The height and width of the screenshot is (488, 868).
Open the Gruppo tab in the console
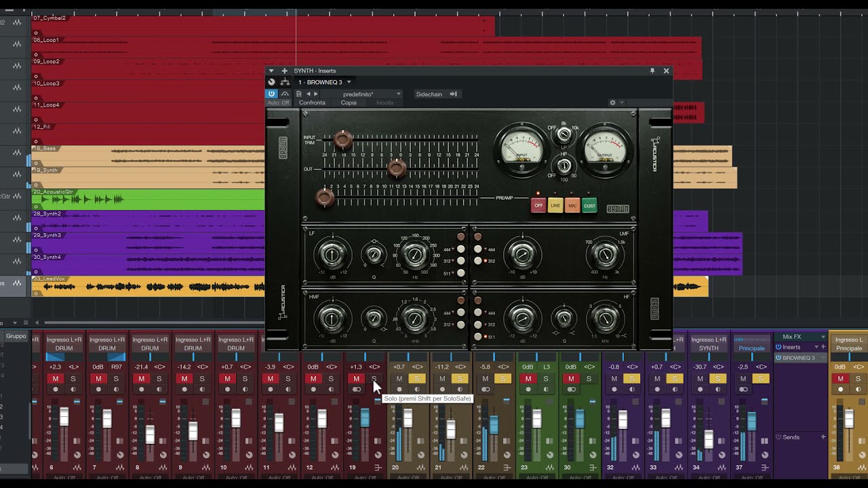click(x=16, y=336)
